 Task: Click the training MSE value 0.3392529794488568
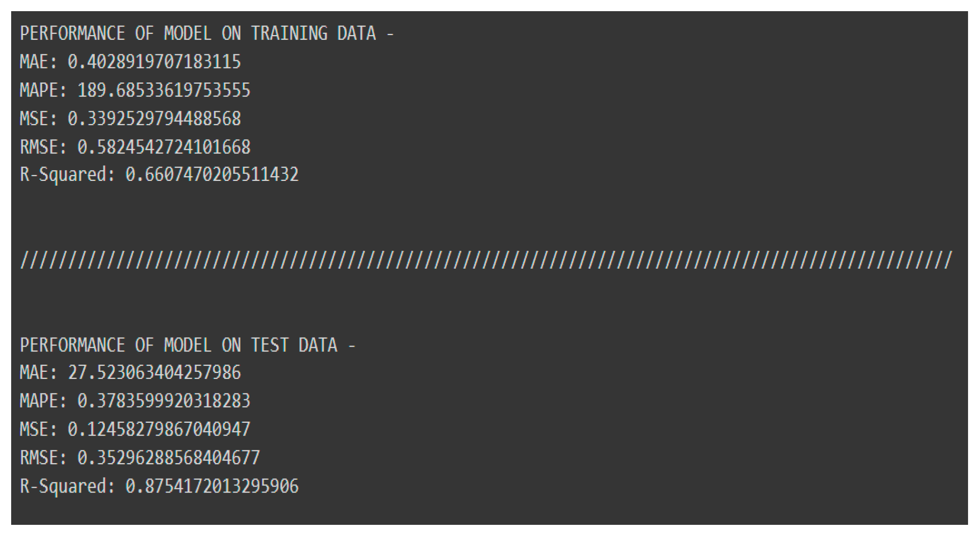154,119
